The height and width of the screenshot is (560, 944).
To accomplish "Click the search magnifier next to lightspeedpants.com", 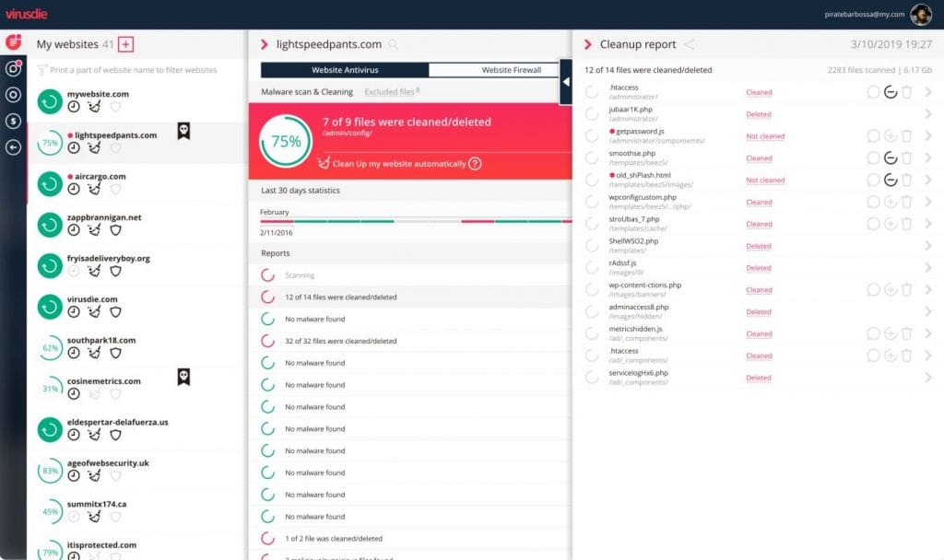I will (x=394, y=44).
